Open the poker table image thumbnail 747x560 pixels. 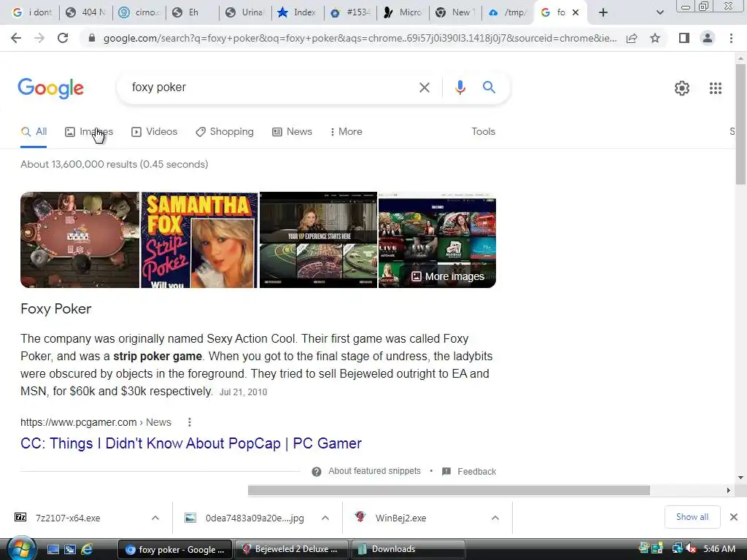(80, 240)
